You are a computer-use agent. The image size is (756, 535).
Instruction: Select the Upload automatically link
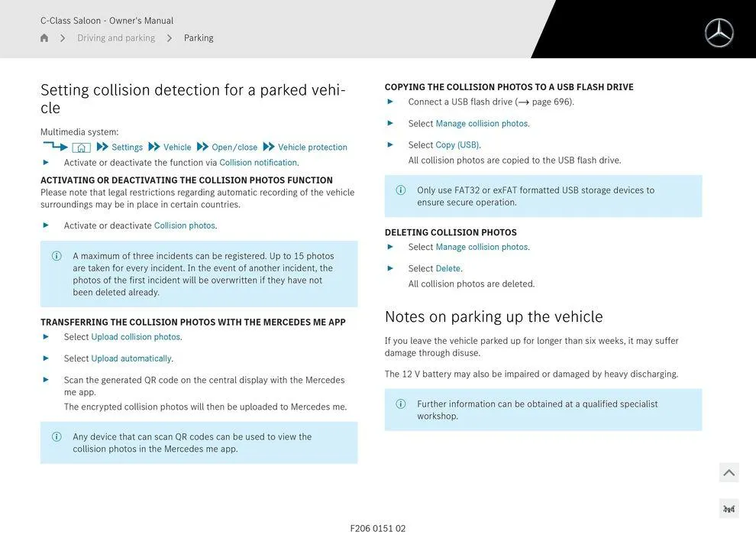click(131, 358)
